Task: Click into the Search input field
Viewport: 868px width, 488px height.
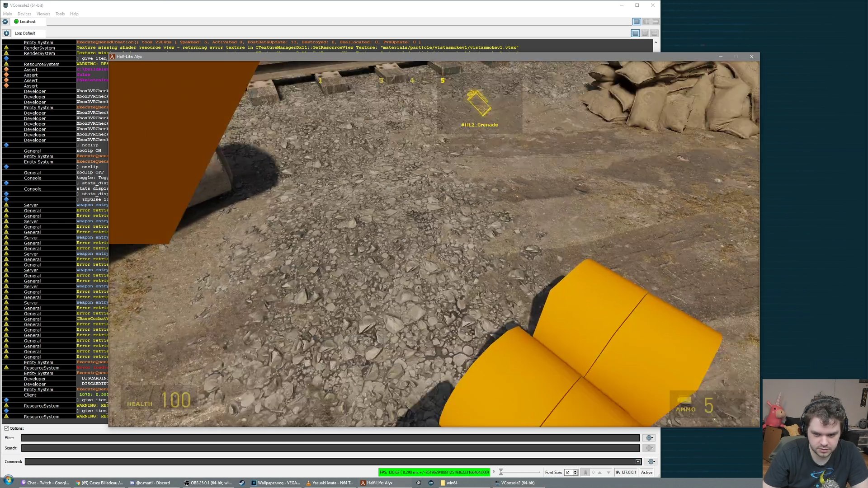Action: 330,448
